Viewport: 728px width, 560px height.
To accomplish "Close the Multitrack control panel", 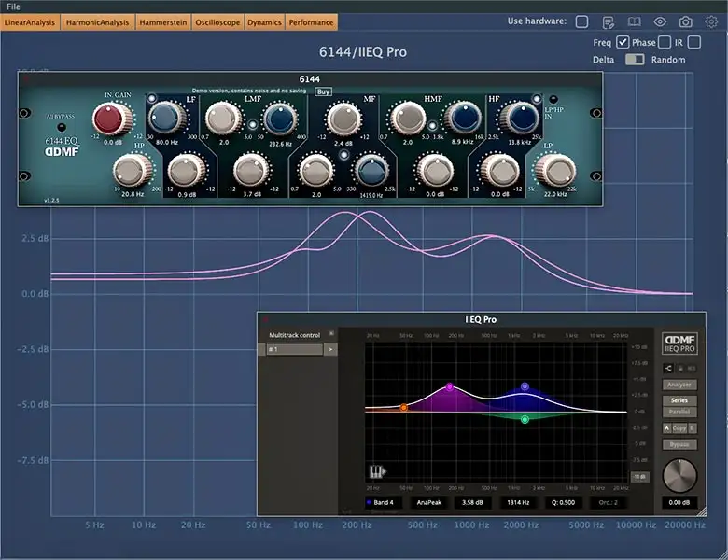I will tap(331, 333).
